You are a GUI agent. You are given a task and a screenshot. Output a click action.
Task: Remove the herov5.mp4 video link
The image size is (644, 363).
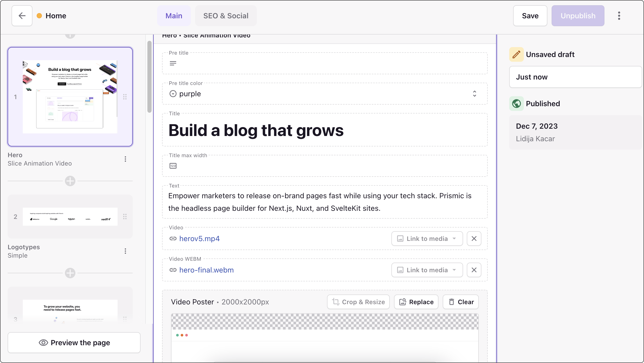(474, 239)
